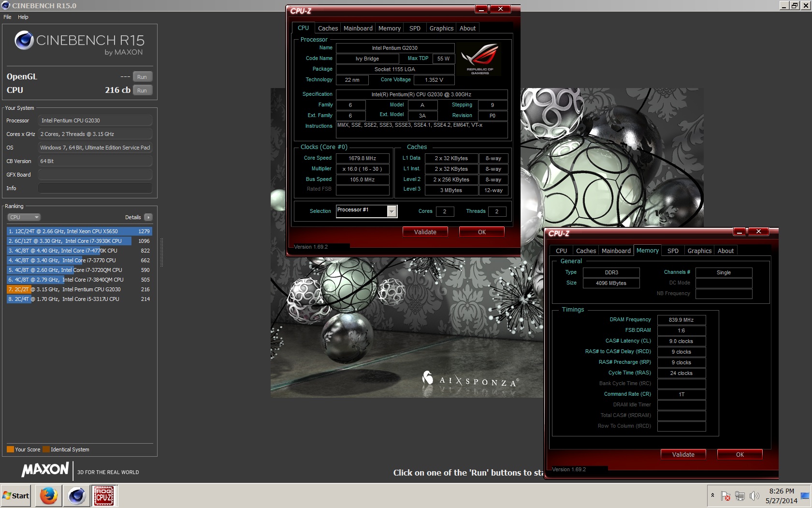Restore down the Cinebench window
The width and height of the screenshot is (812, 508).
(x=795, y=6)
